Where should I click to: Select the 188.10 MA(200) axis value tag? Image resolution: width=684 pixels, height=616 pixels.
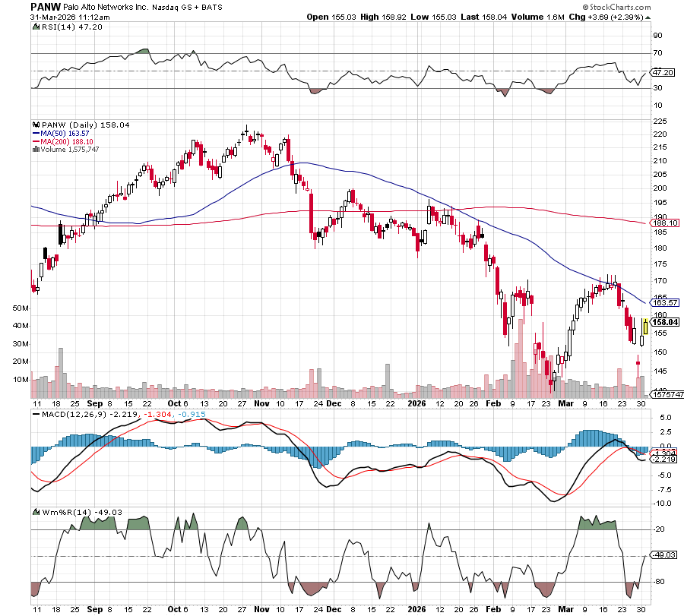(x=664, y=223)
